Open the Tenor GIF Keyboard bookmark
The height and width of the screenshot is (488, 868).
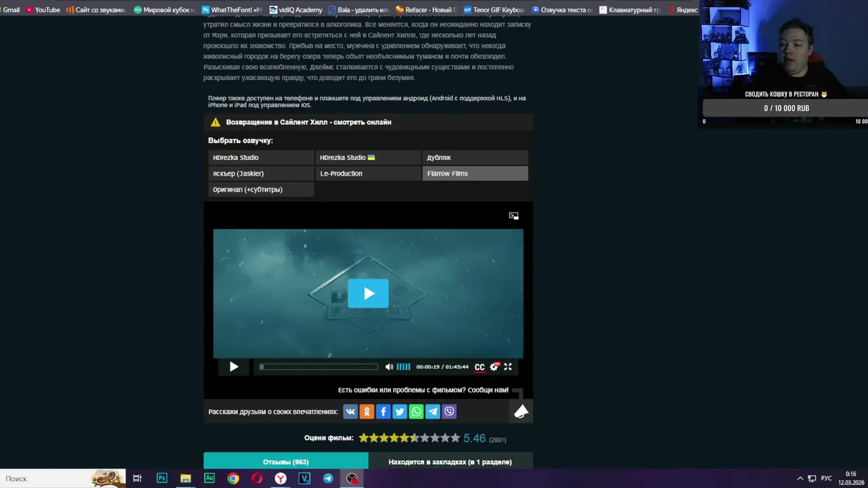point(494,10)
